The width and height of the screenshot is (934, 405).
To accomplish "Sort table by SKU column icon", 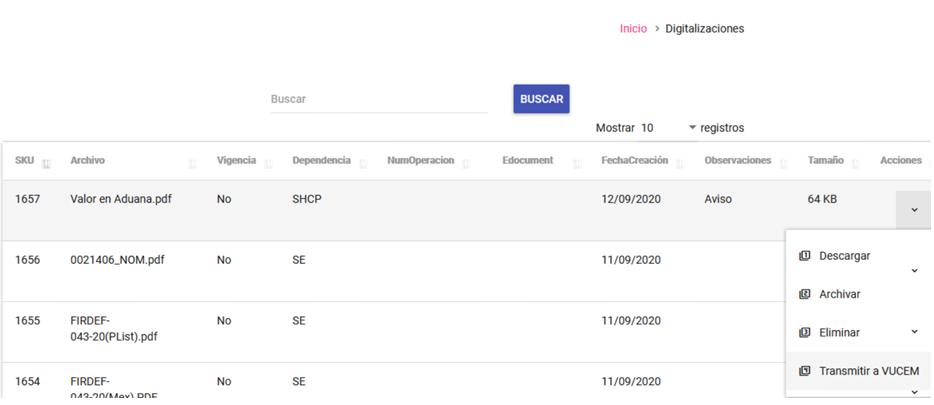I will (x=46, y=164).
